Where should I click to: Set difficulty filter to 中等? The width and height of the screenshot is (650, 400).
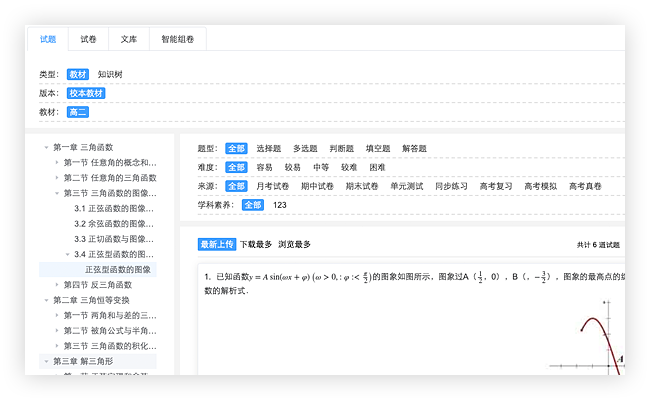click(321, 167)
